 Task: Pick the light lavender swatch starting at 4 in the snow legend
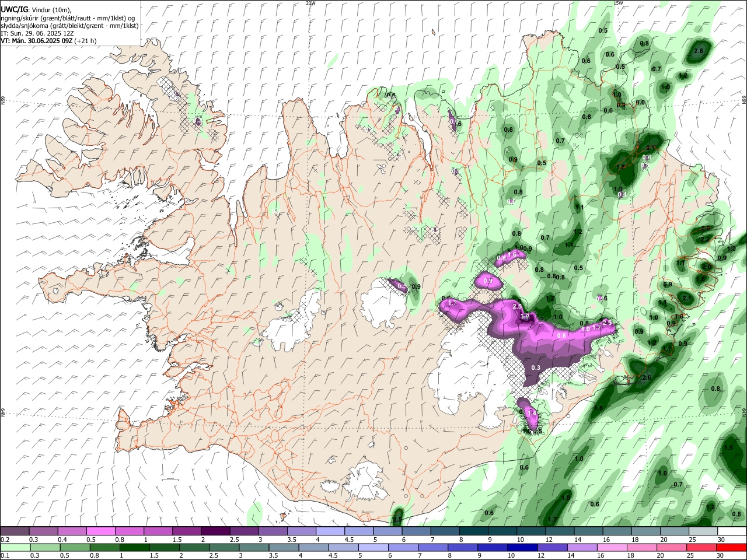point(330,531)
